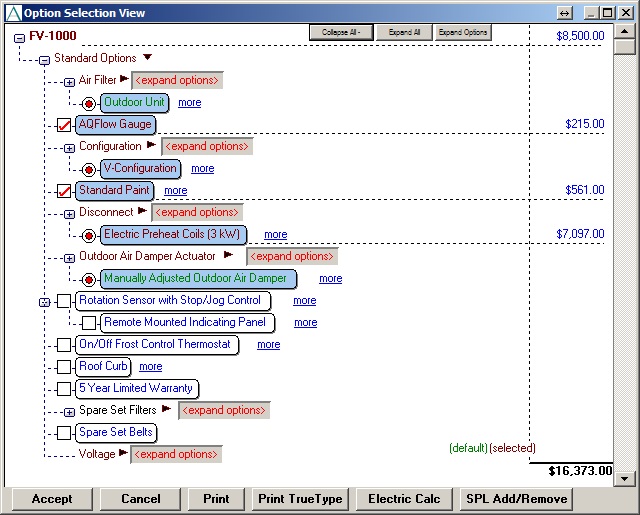Image resolution: width=640 pixels, height=515 pixels.
Task: Click the flag icon beside Voltage
Action: (123, 453)
